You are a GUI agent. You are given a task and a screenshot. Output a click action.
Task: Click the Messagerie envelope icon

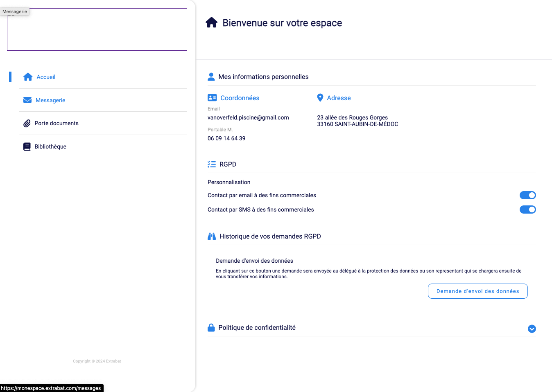click(27, 100)
